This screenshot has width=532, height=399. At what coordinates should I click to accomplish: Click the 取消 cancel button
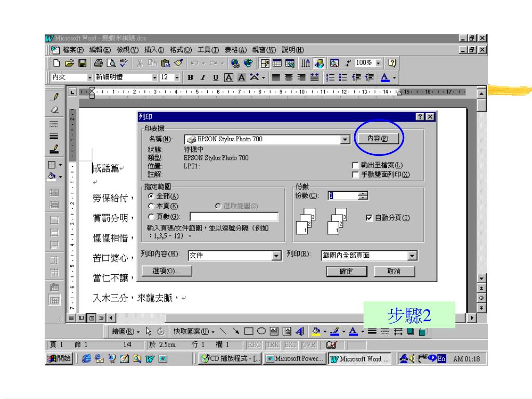pos(394,271)
